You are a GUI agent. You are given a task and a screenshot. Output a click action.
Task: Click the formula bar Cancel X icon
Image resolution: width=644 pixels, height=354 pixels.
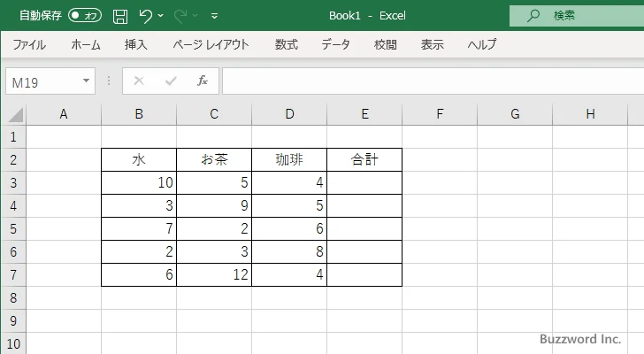139,81
